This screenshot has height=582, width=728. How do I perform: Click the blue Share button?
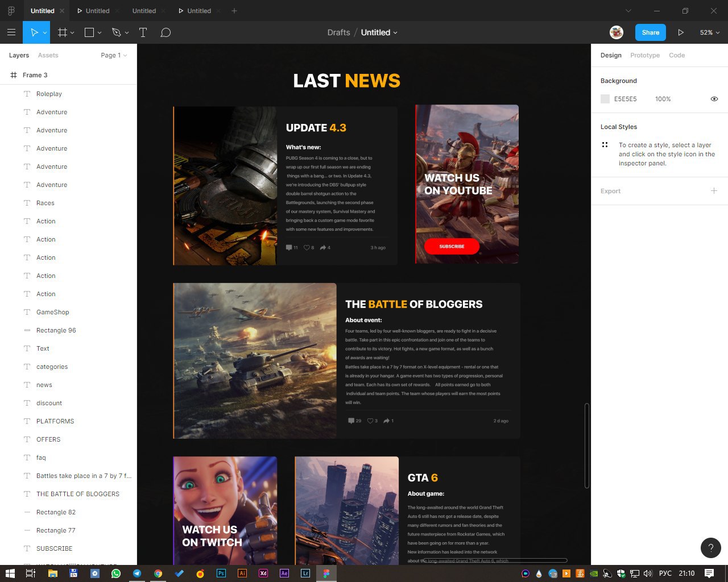point(651,32)
